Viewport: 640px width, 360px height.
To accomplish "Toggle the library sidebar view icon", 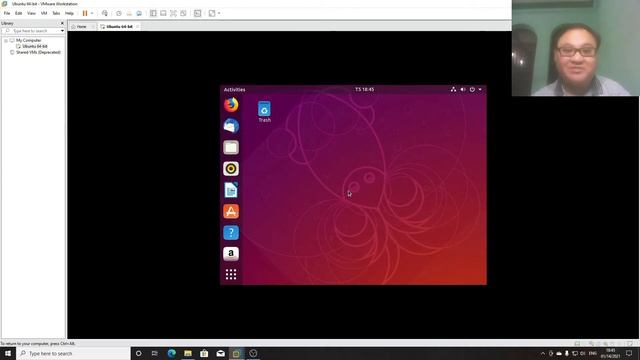I will tap(153, 13).
